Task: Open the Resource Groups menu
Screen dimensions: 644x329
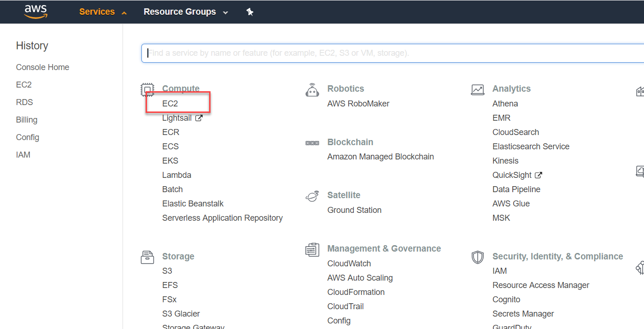Action: (180, 12)
